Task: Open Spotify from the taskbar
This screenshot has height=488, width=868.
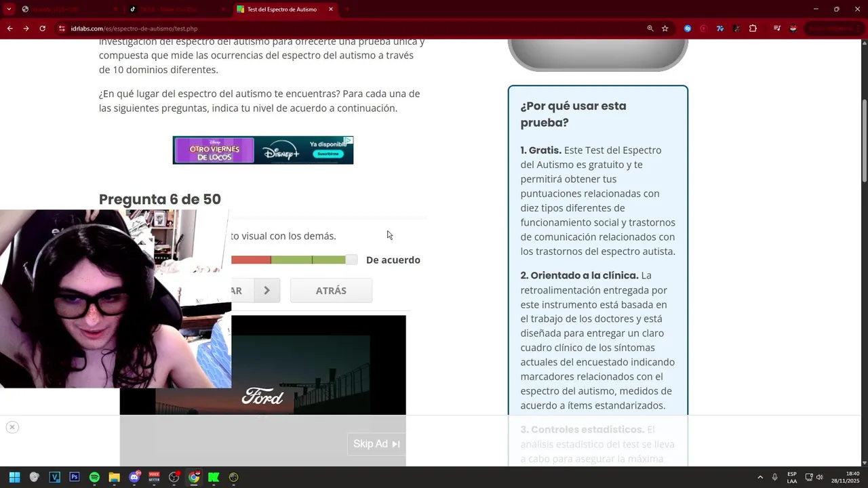Action: point(94,477)
